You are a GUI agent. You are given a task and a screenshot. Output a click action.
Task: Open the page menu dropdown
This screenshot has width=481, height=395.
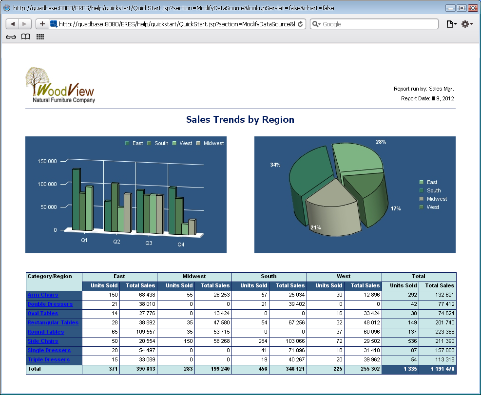[x=451, y=24]
